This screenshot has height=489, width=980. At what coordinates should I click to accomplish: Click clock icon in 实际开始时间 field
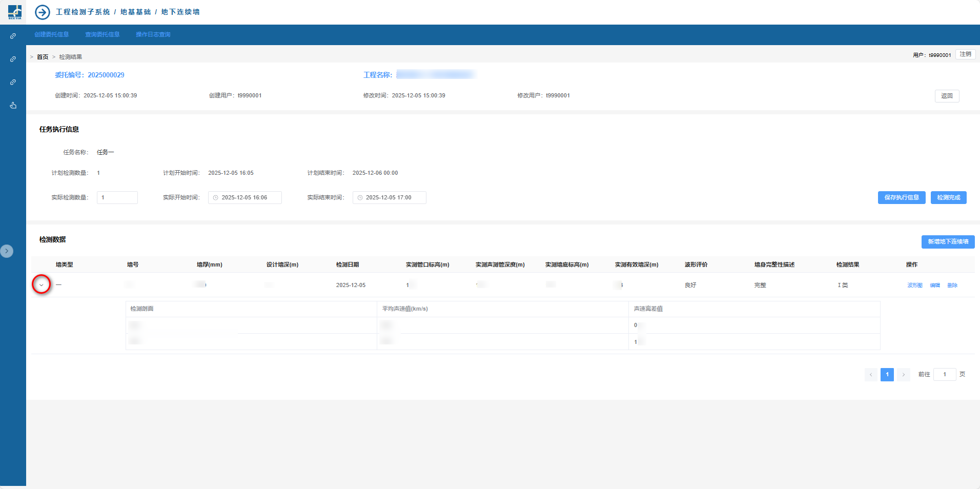(x=216, y=198)
